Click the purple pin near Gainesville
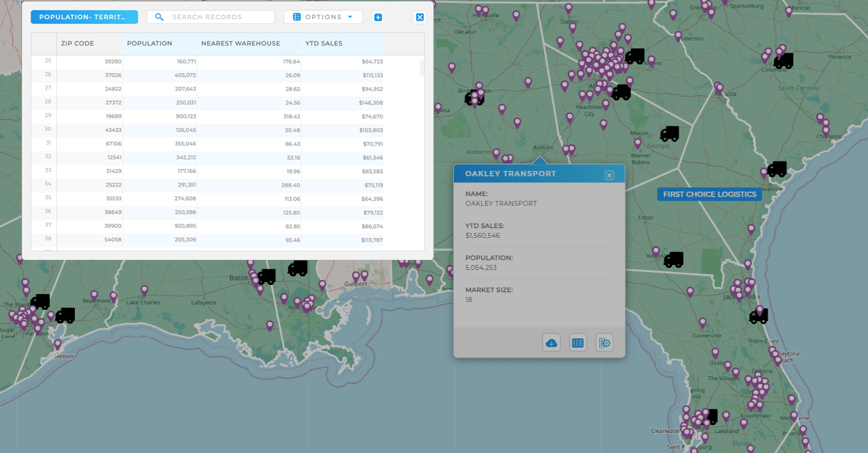Screen dimensions: 868x453 pyautogui.click(x=702, y=322)
